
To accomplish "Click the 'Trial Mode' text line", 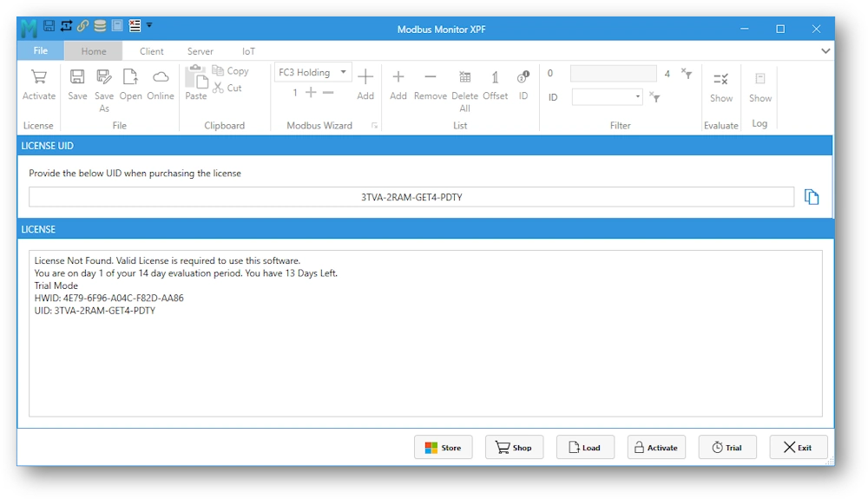I will (56, 286).
